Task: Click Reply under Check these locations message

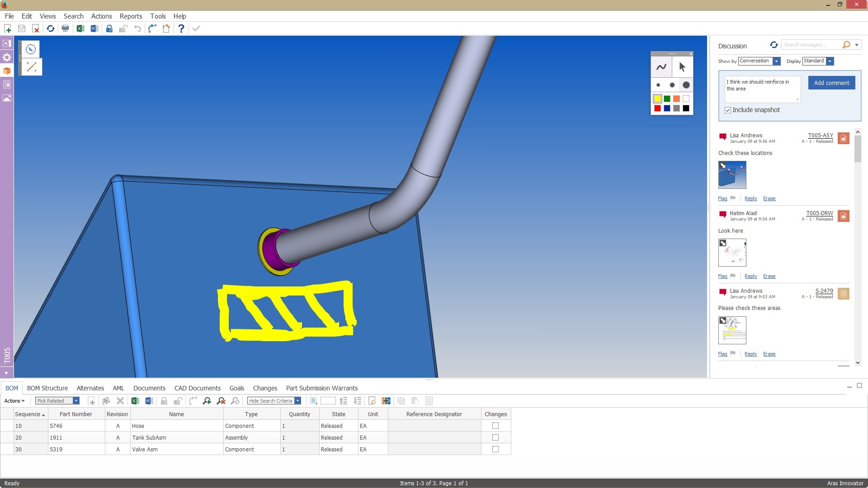Action: point(750,198)
